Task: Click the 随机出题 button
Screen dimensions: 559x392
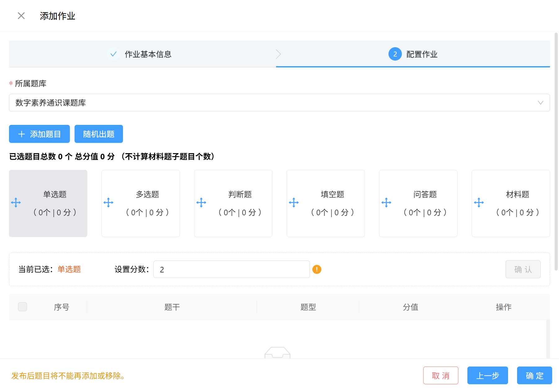Action: point(99,134)
